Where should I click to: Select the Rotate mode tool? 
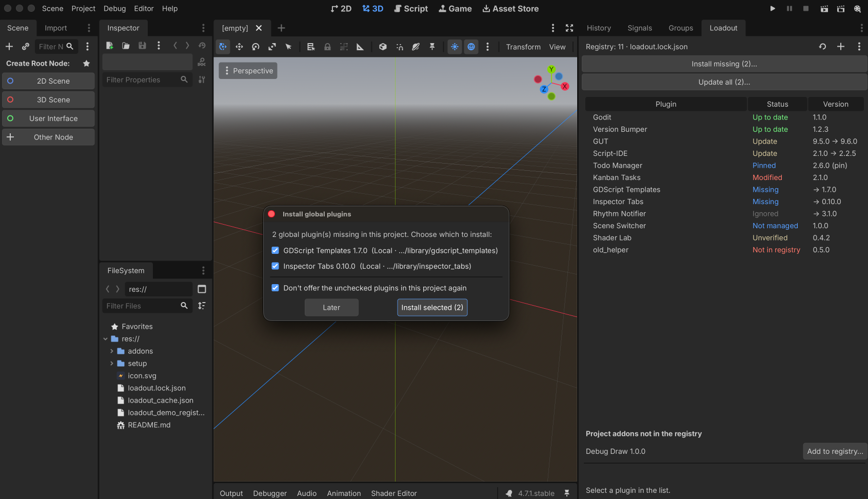coord(255,47)
